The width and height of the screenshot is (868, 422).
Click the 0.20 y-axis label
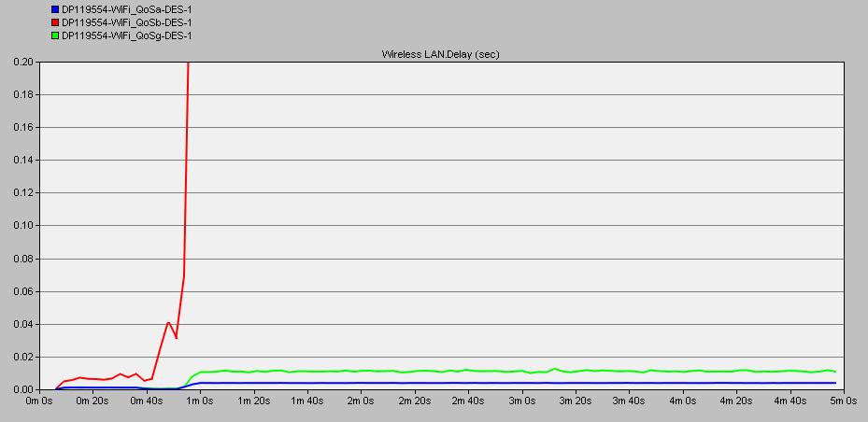coord(21,62)
